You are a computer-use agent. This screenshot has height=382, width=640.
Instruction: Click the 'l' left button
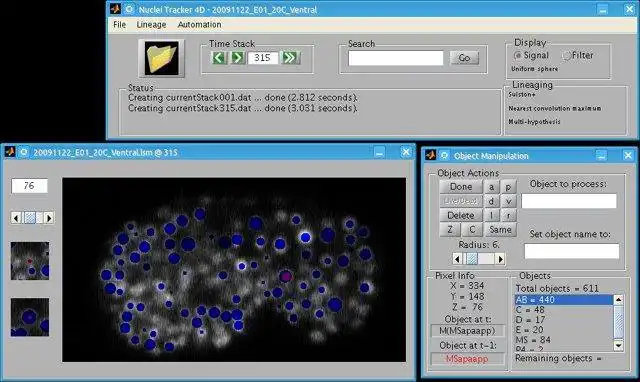[x=492, y=215]
